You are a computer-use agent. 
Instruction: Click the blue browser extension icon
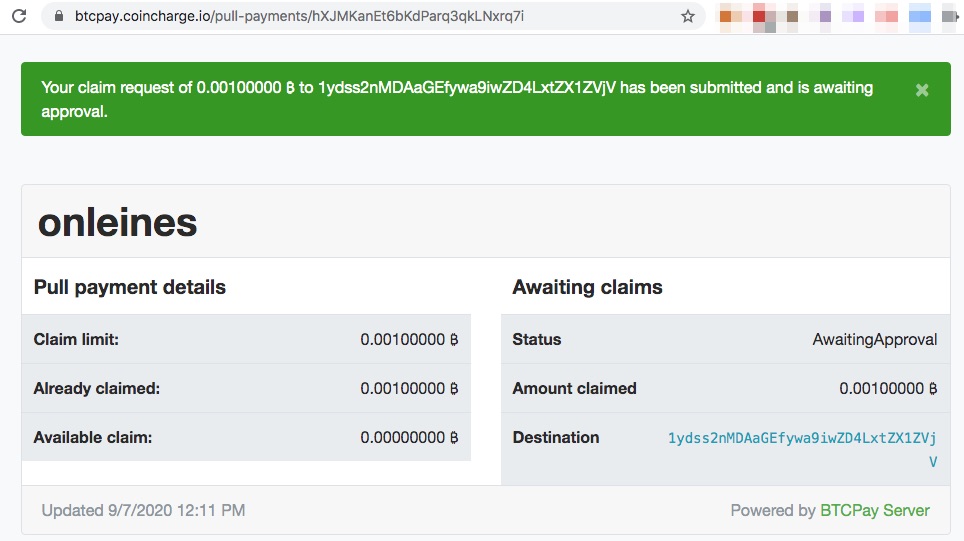pos(920,17)
